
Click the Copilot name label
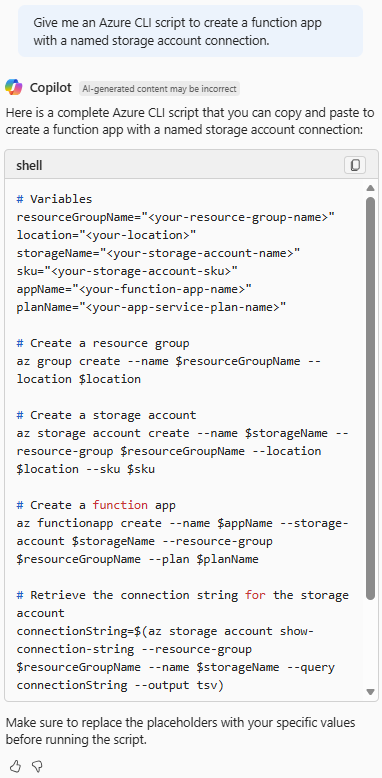point(51,88)
